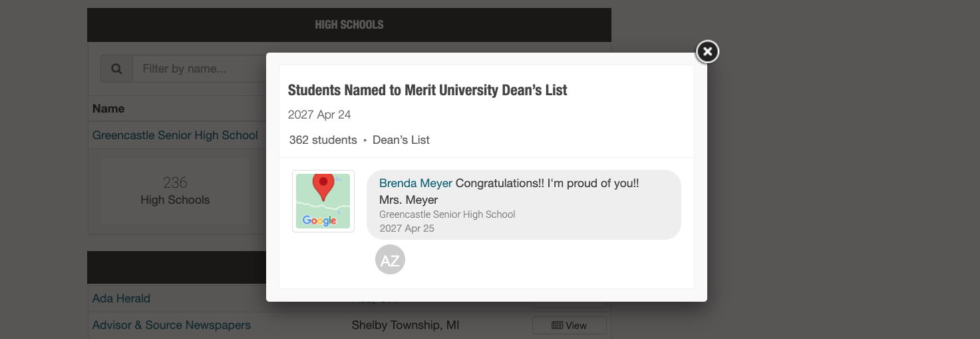
Task: Click the 362 students count
Action: point(323,140)
